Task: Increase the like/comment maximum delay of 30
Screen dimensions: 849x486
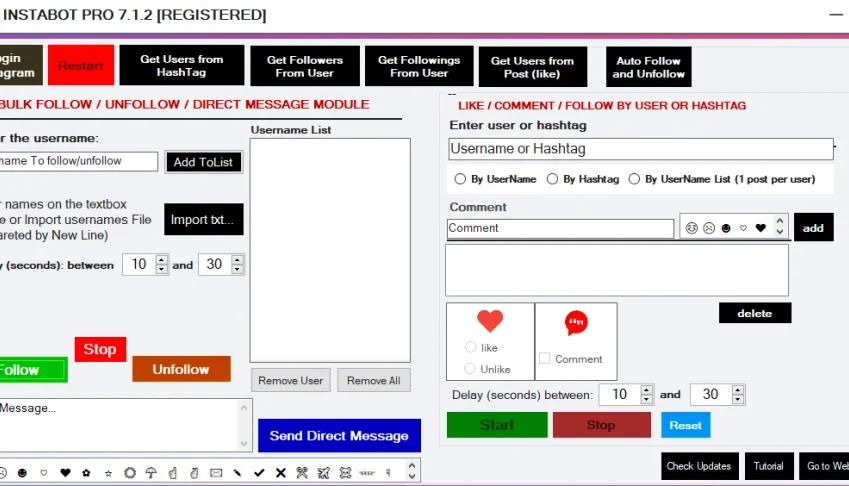Action: coord(737,390)
